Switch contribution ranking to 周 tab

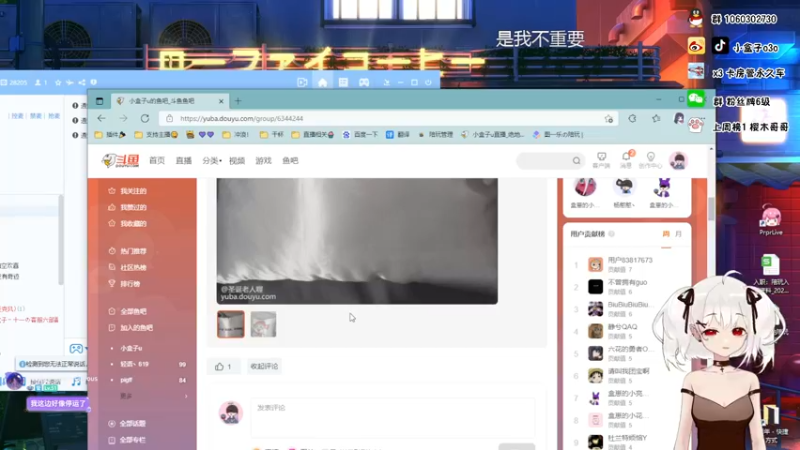[666, 234]
